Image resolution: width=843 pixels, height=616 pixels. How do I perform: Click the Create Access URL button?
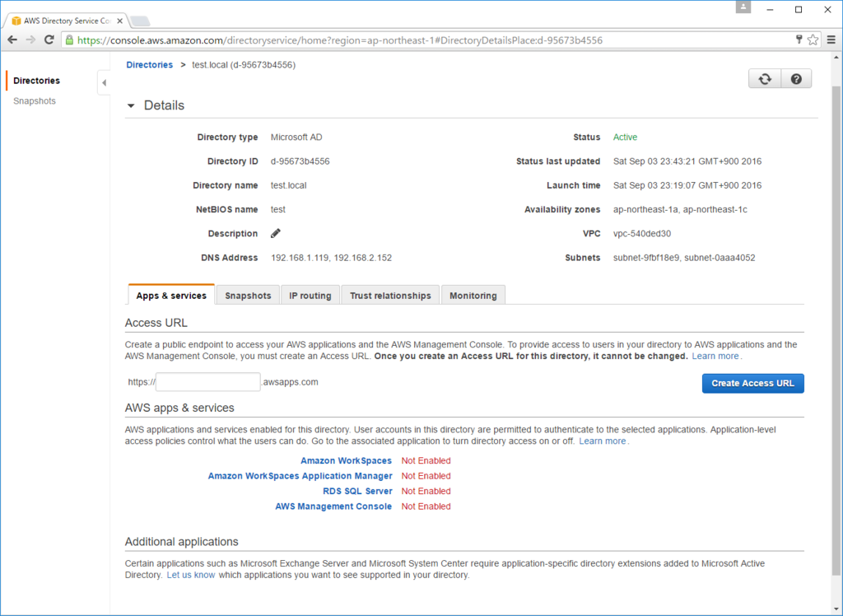[752, 383]
